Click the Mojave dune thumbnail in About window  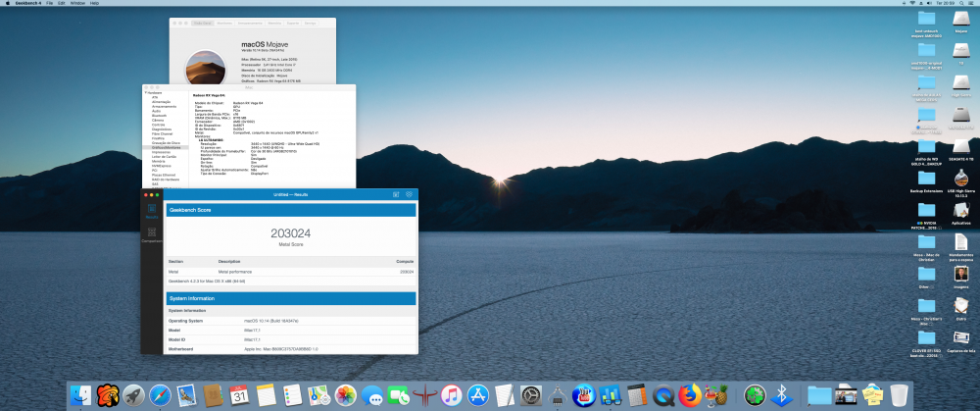(206, 67)
